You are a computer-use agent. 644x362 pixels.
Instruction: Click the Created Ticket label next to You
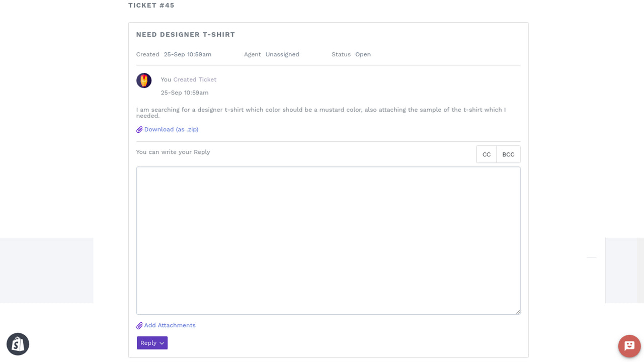point(195,79)
